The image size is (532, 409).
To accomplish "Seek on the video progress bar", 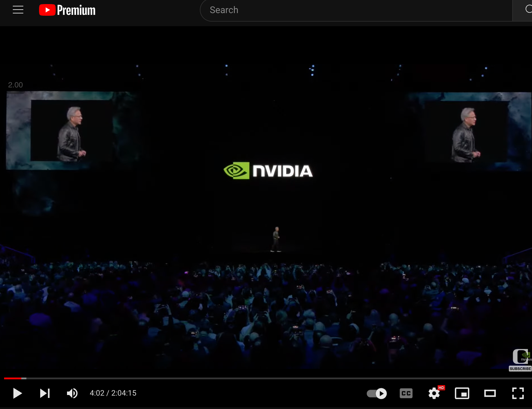I will pos(268,378).
